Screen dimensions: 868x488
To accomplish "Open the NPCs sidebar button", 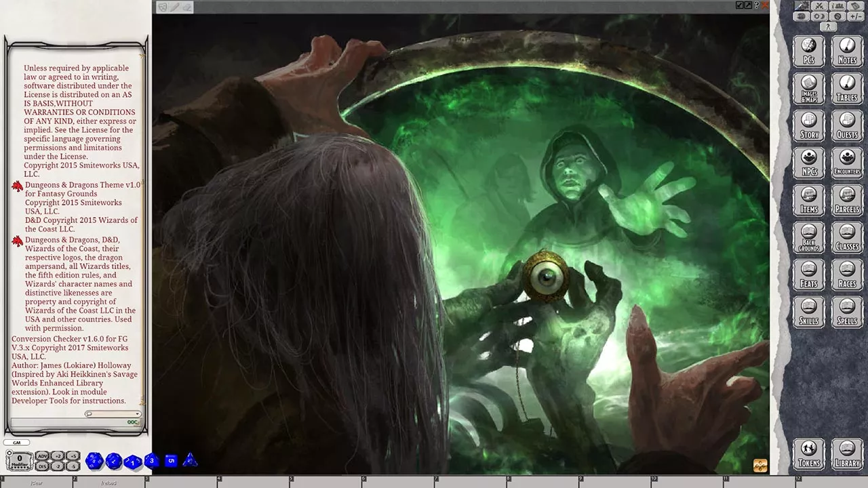I will pyautogui.click(x=809, y=163).
